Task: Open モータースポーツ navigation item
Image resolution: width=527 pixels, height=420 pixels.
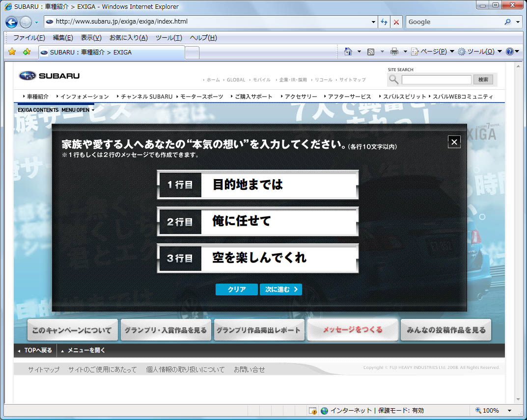Action: pyautogui.click(x=202, y=97)
